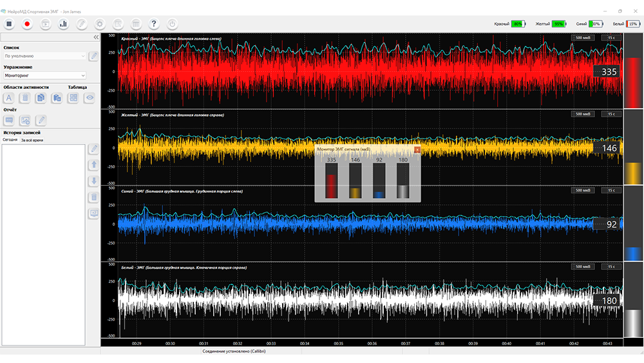Switch to the Сегодня history tab
644x363 pixels.
(x=10, y=140)
